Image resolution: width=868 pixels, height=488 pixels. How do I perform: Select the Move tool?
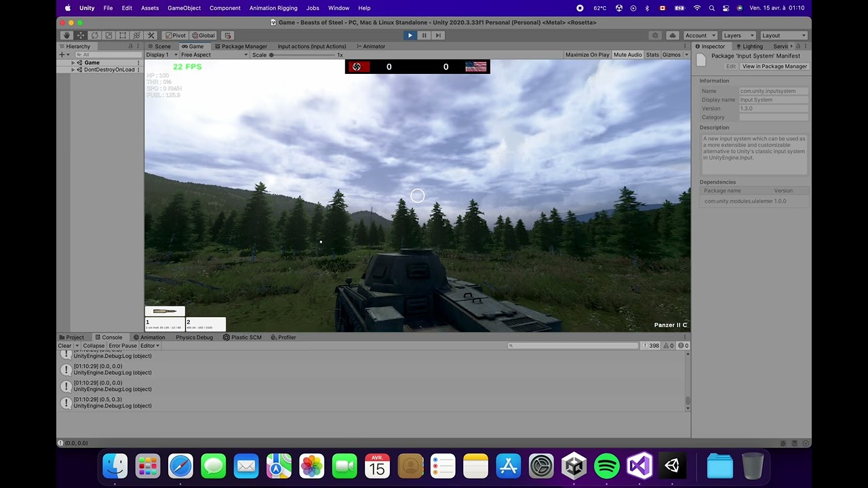pyautogui.click(x=80, y=35)
